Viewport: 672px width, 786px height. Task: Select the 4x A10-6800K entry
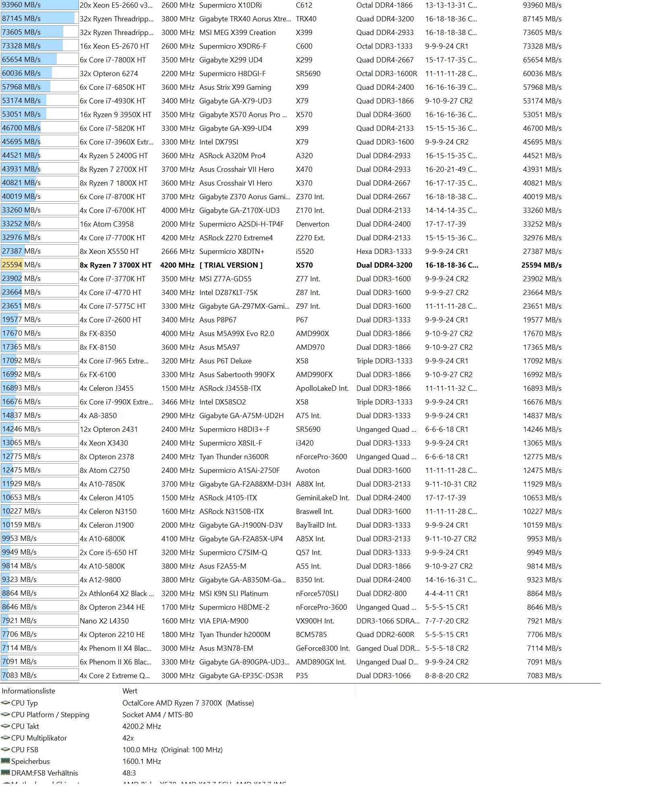(102, 538)
